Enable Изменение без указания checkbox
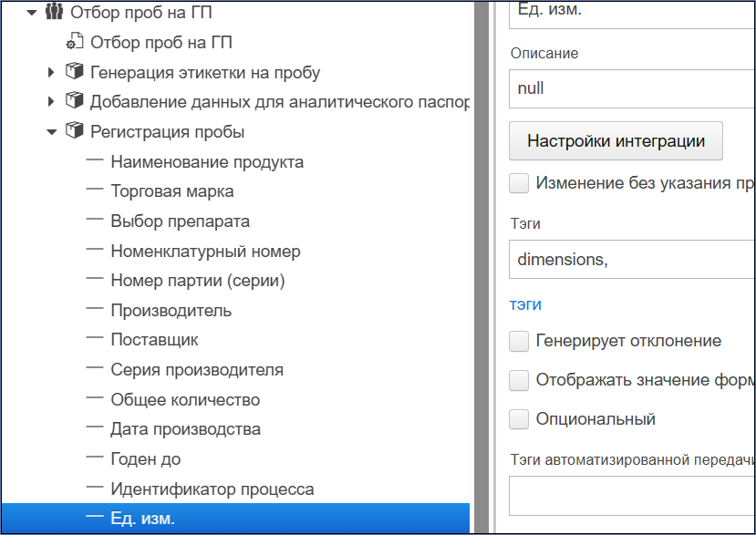The height and width of the screenshot is (535, 756). pyautogui.click(x=519, y=183)
